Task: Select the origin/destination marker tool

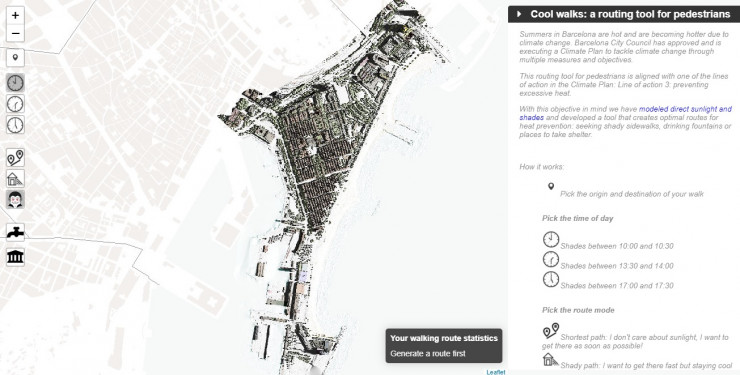Action: coord(15,58)
